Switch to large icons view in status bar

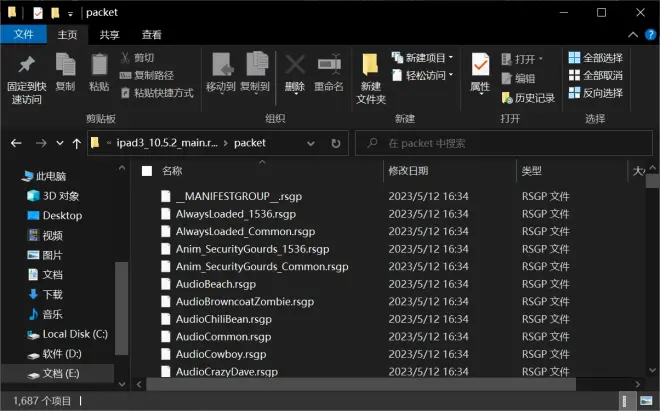pos(645,401)
